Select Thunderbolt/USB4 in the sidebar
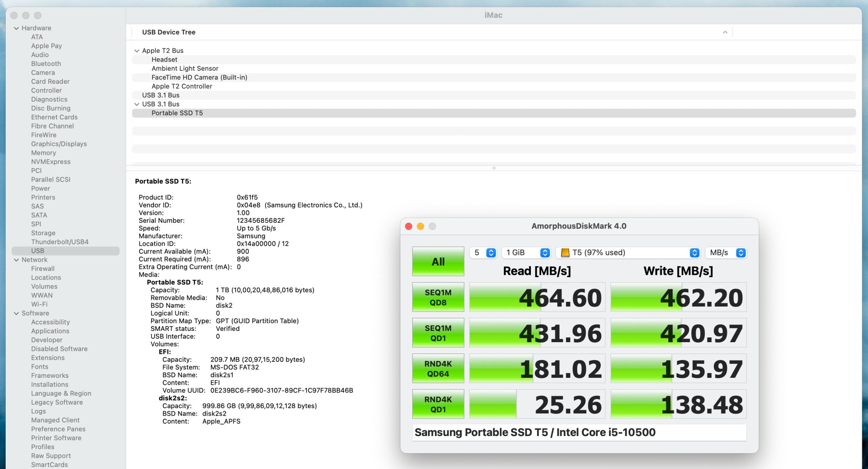868x469 pixels. click(x=59, y=242)
